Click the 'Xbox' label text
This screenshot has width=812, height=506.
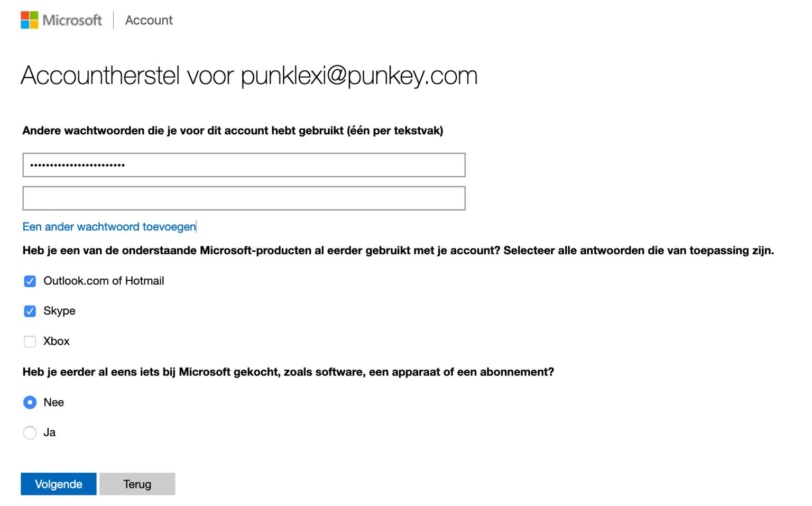pyautogui.click(x=57, y=341)
